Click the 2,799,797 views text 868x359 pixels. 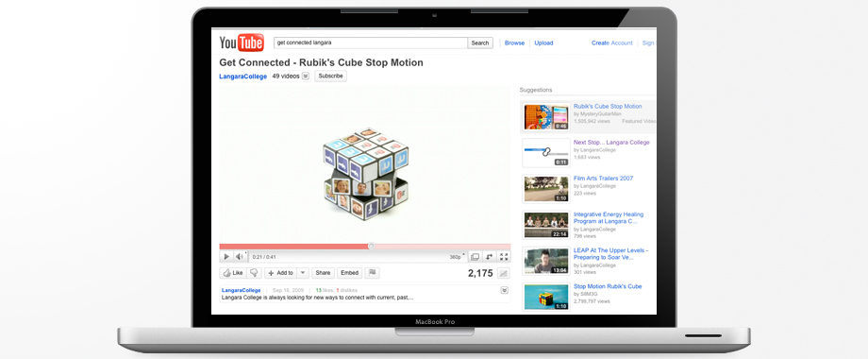[592, 301]
